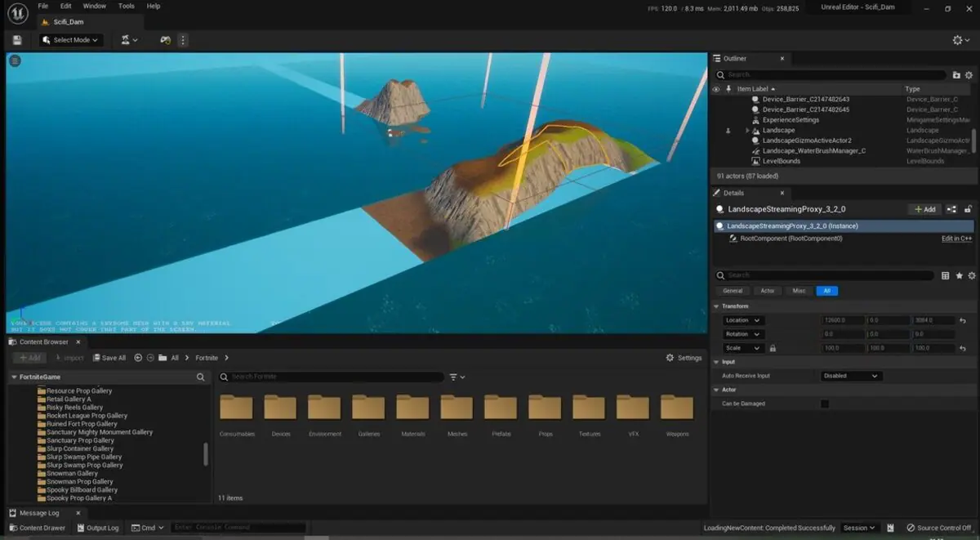Select the All filter in Details

point(826,291)
